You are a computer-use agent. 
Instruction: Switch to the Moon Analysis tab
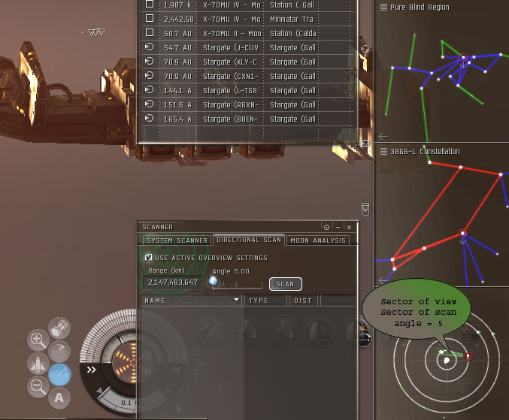click(318, 240)
